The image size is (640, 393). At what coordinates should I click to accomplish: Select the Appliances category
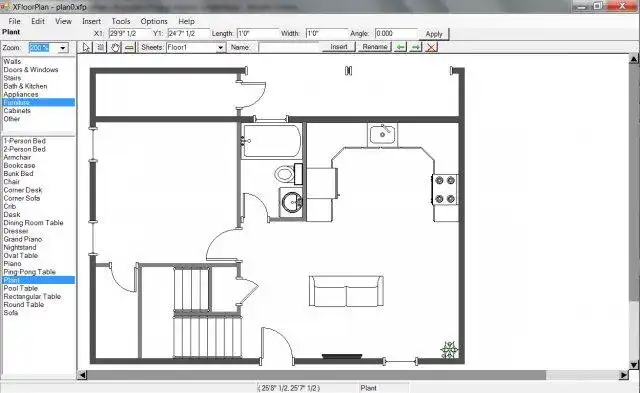[21, 94]
